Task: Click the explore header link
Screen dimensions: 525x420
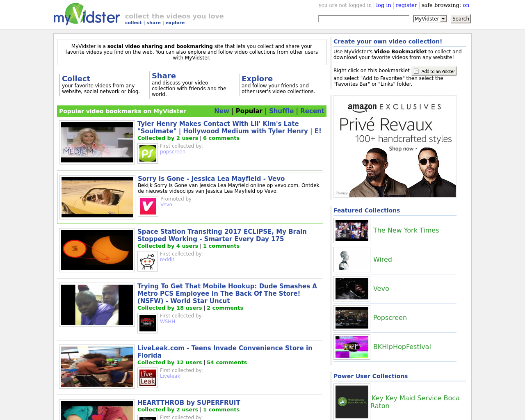Action: tap(175, 23)
